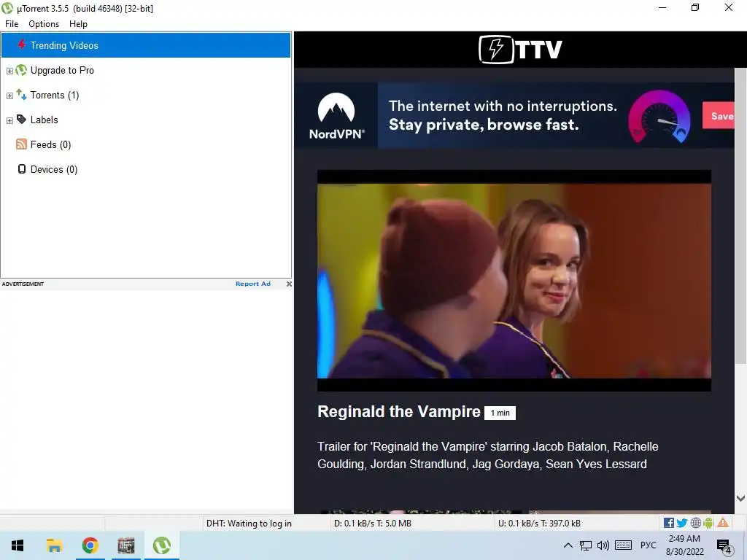The image size is (747, 560).
Task: Click the scroll-down arrow of the video pane
Action: click(740, 499)
